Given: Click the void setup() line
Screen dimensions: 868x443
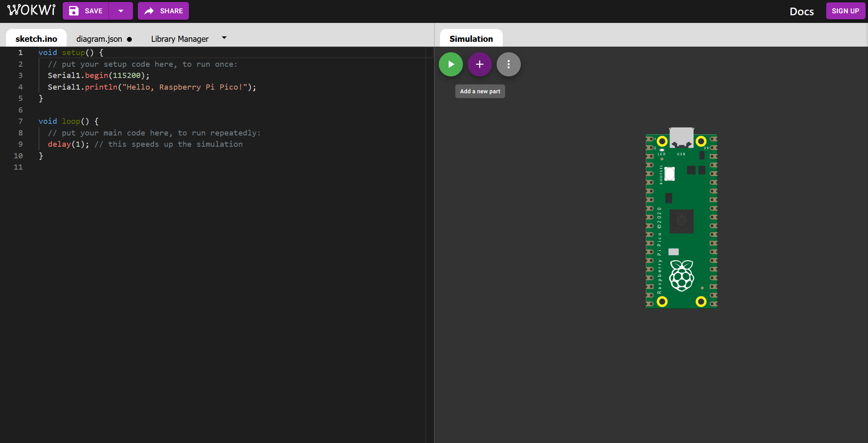Looking at the screenshot, I should pos(71,53).
